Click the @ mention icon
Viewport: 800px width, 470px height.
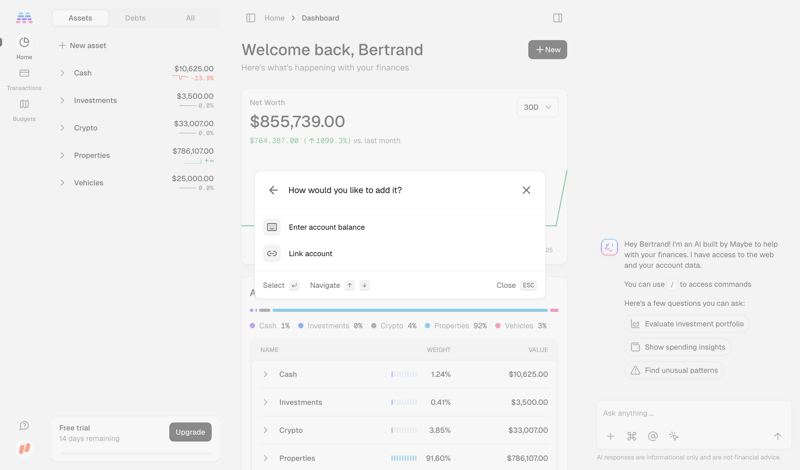(x=653, y=436)
